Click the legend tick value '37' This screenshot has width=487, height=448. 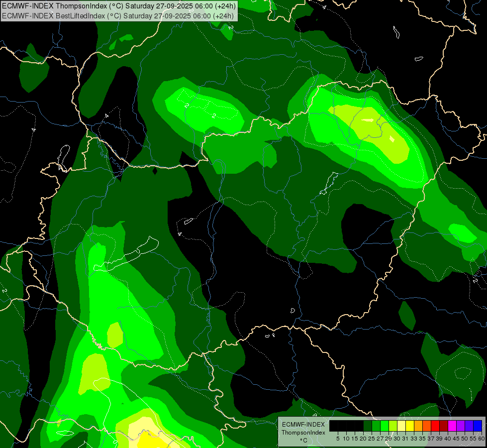point(431,439)
